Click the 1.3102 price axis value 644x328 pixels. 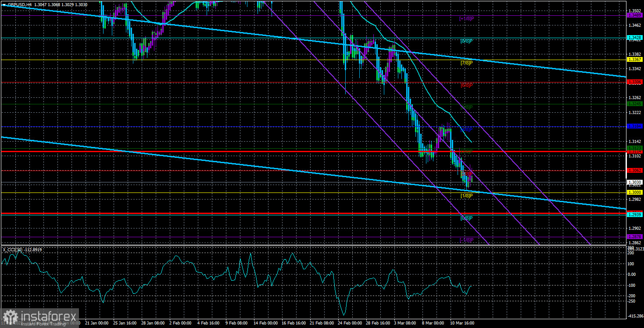point(635,156)
